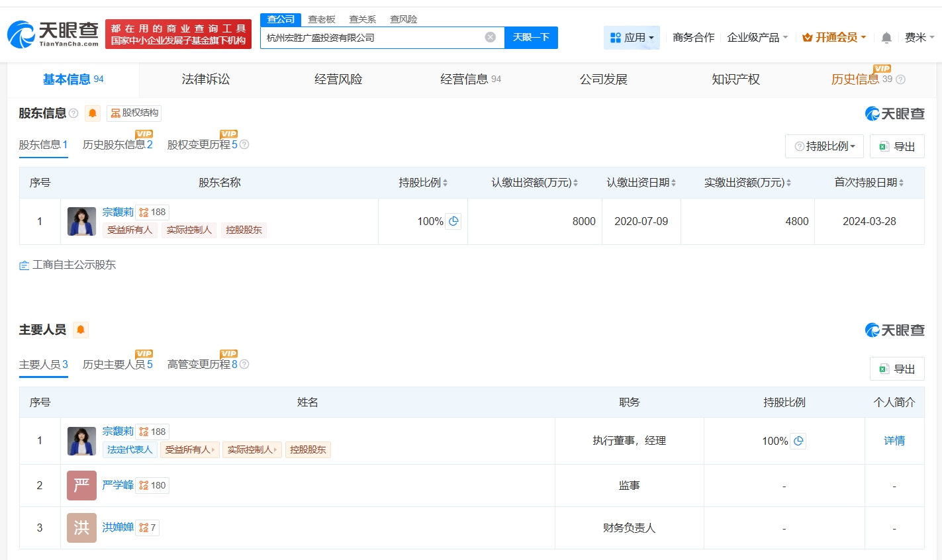Open the 持股比例 filter dropdown
Screen dimensions: 942x560
(x=824, y=146)
